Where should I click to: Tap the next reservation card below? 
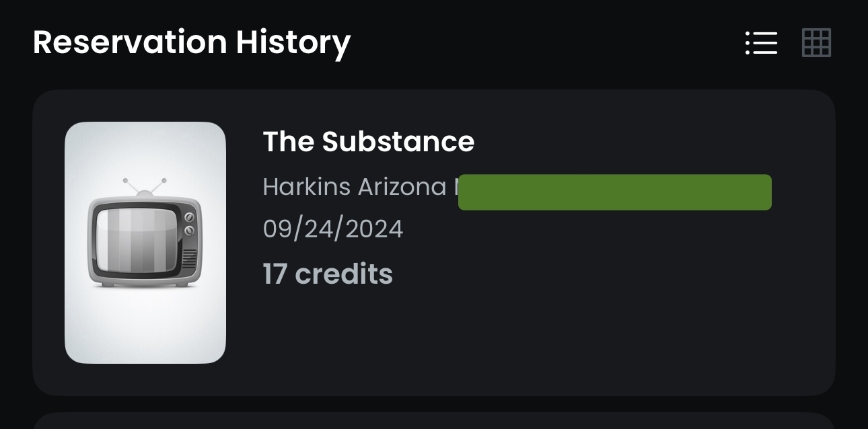tap(433, 422)
